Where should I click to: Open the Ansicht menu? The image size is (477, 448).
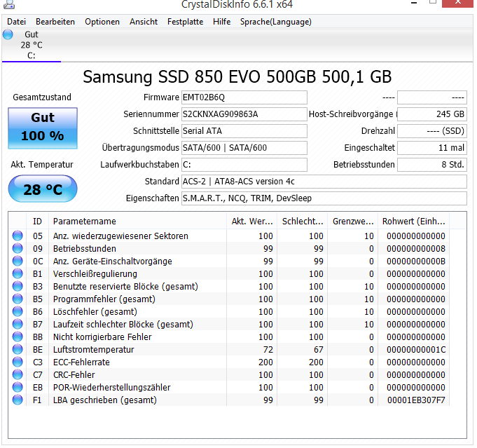pos(144,22)
